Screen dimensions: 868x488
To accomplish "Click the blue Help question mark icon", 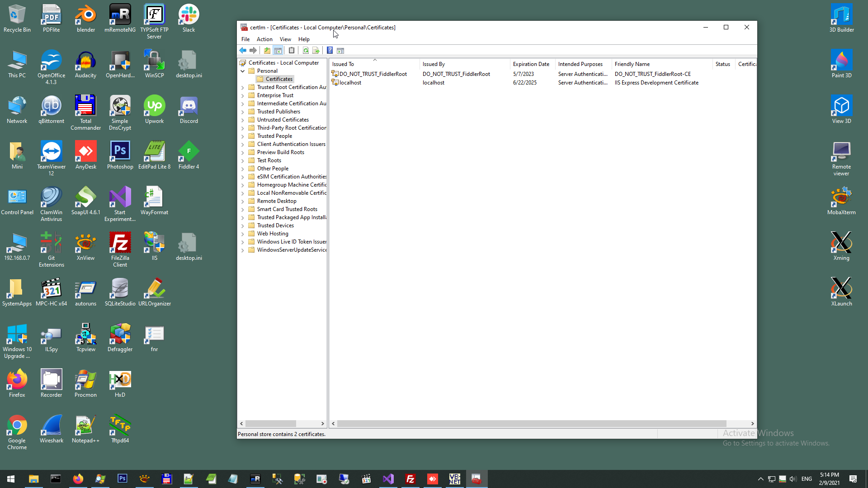I will pos(330,51).
